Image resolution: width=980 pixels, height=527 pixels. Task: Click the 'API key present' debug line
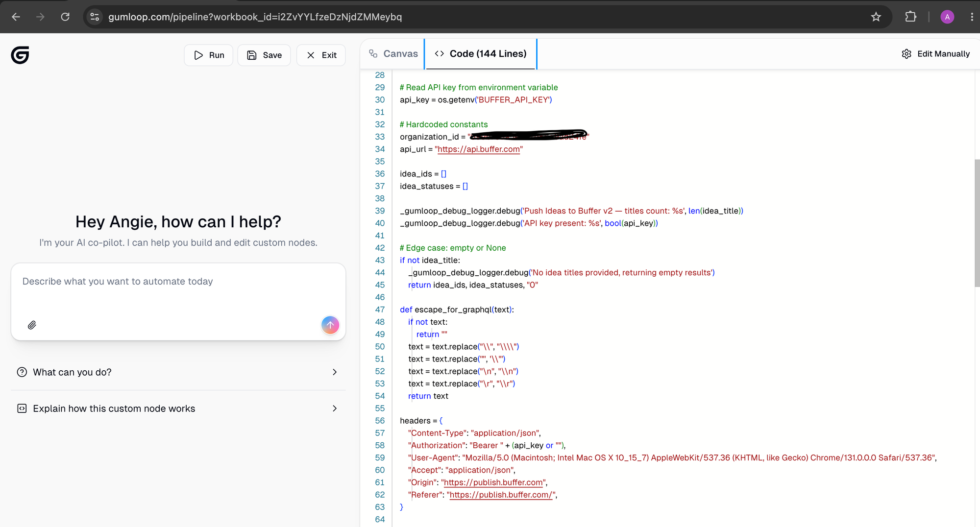[529, 223]
